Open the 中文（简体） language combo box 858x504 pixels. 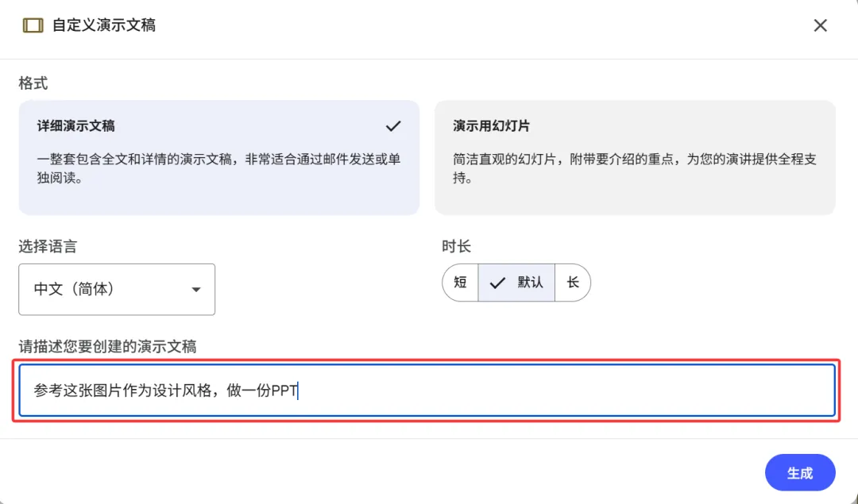(x=117, y=290)
